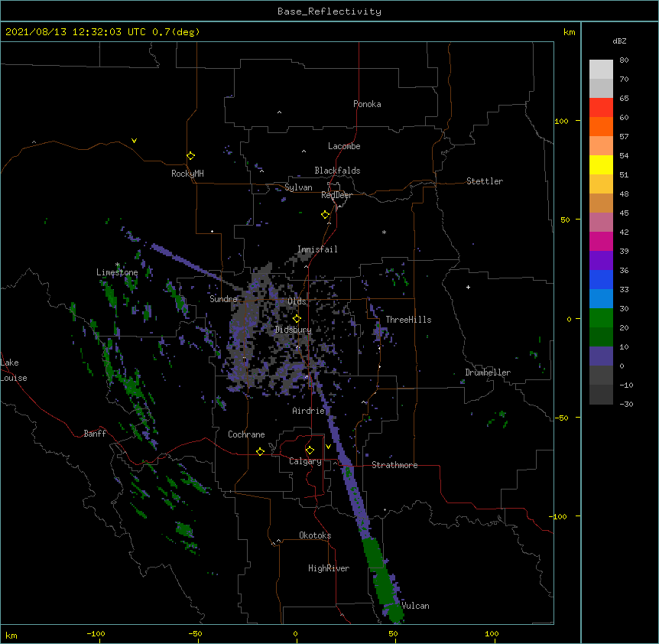The height and width of the screenshot is (644, 659).
Task: Click the dBZ legend heading
Action: pos(619,41)
